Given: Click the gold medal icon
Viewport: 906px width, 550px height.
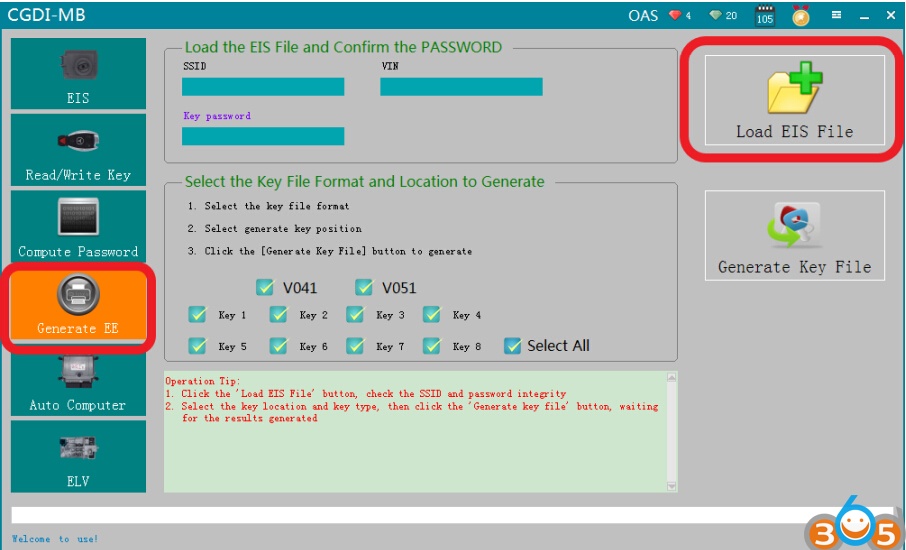Looking at the screenshot, I should 801,16.
